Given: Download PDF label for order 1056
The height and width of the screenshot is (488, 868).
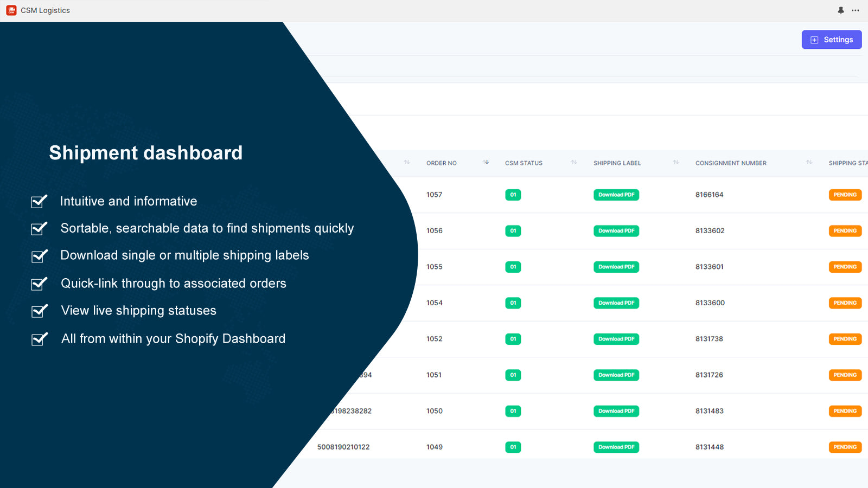Looking at the screenshot, I should [616, 231].
